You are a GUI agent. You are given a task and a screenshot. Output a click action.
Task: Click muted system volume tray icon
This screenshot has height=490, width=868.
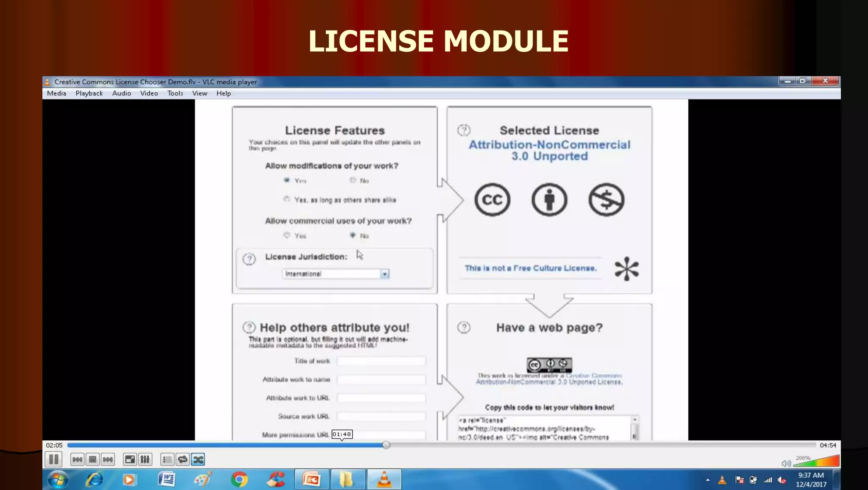tap(782, 480)
